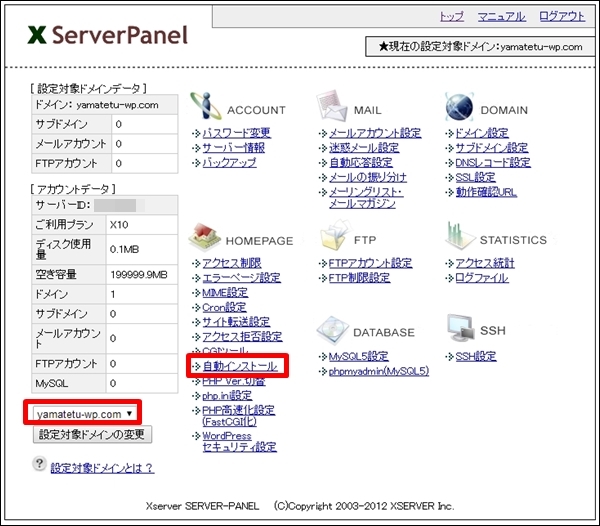This screenshot has height=526, width=600.
Task: Click the 0.1MB disk usage value
Action: pyautogui.click(x=124, y=249)
